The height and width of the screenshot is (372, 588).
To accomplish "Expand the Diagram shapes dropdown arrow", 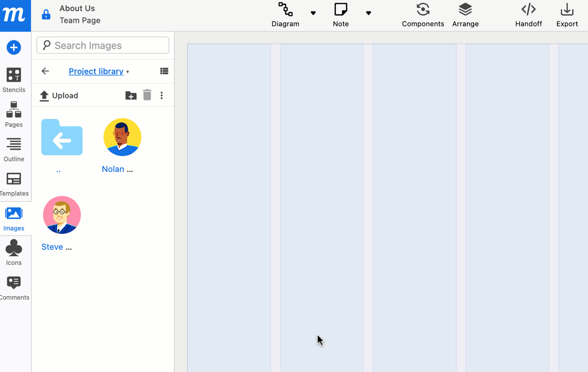I will click(313, 14).
